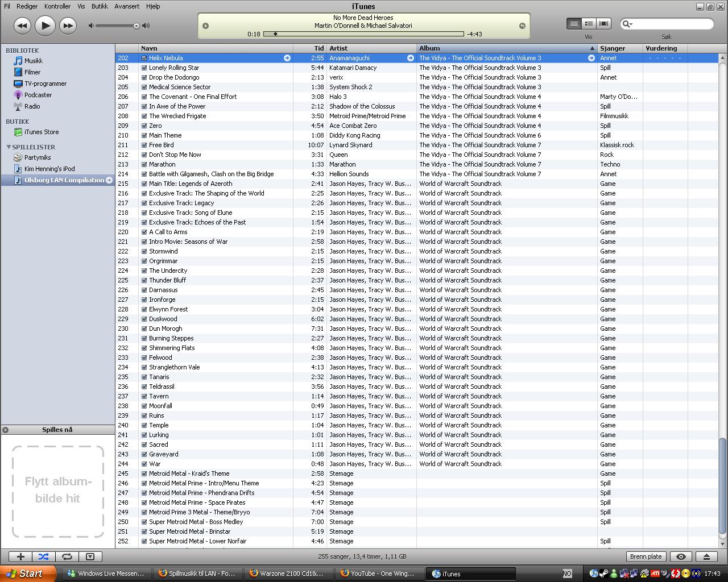Switch to Windows Live Messenger taskbar item

pos(106,573)
